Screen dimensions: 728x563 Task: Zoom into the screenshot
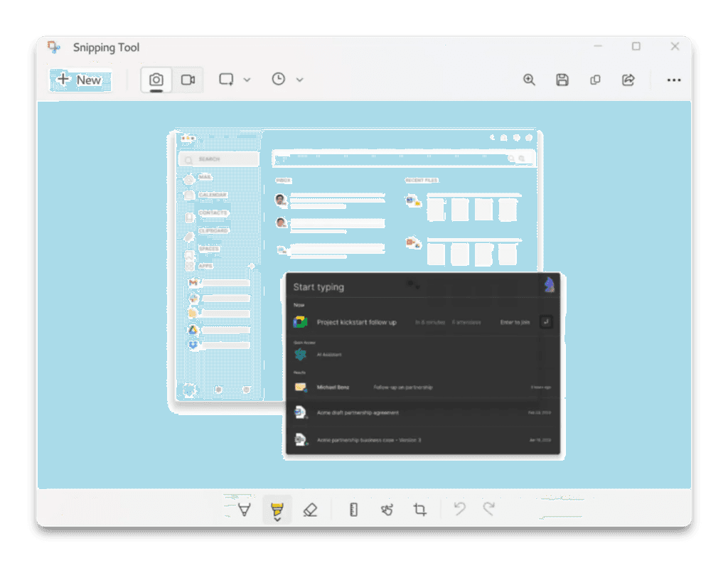coord(529,80)
